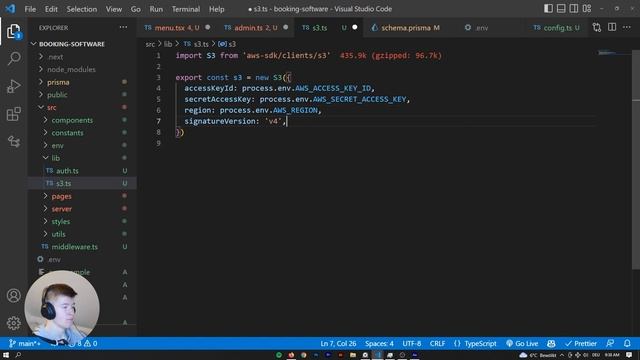Click lib in breadcrumb path

click(x=168, y=44)
